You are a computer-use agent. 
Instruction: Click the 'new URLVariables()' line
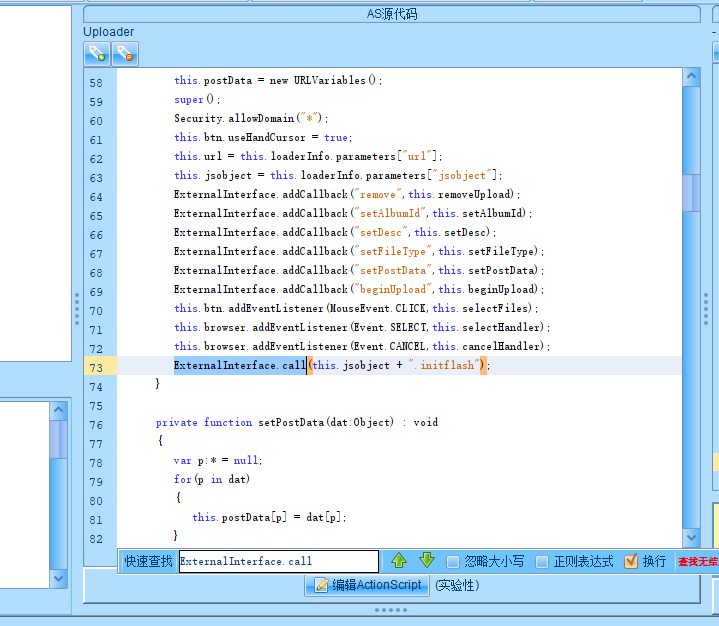278,80
